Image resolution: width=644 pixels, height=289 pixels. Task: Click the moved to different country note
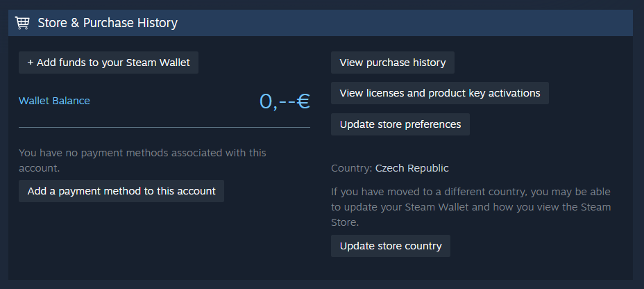point(471,207)
